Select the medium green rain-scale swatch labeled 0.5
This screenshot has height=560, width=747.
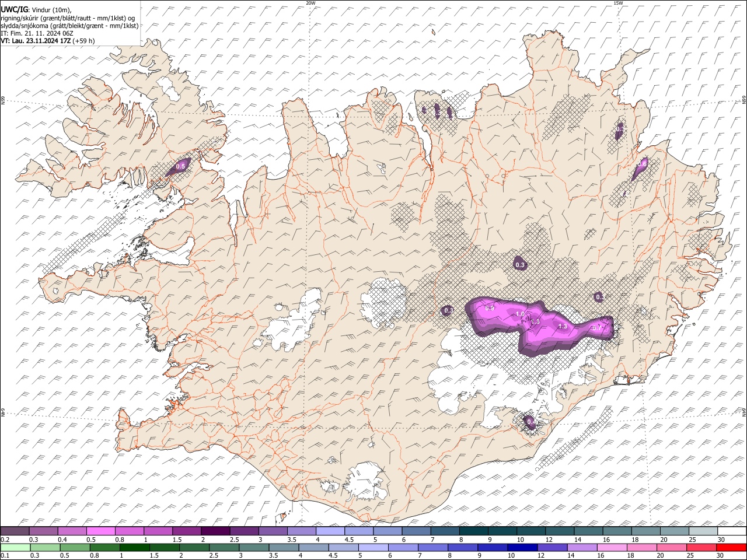(75, 547)
